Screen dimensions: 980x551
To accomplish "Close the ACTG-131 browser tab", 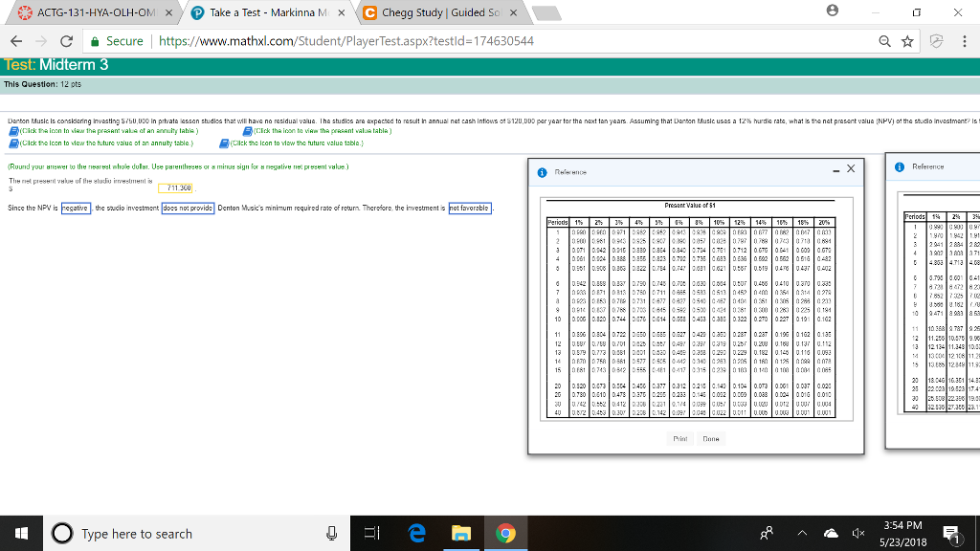I will pos(168,12).
